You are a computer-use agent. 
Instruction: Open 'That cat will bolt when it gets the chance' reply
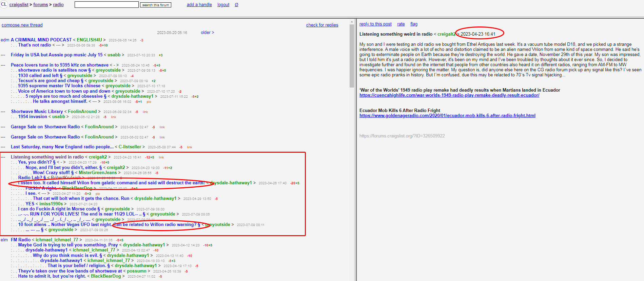pos(81,199)
